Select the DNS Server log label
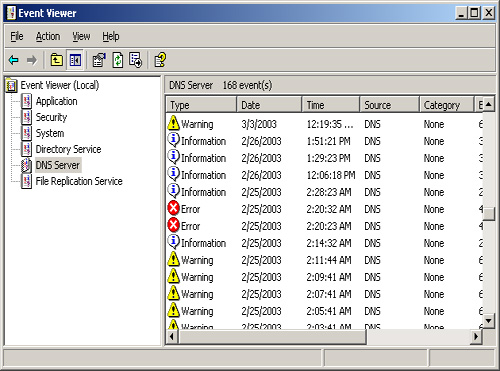Viewport: 500px width, 371px height. [58, 165]
